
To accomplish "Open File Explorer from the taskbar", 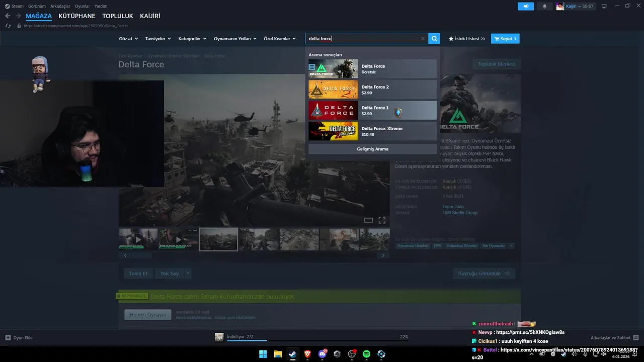I will pyautogui.click(x=278, y=354).
